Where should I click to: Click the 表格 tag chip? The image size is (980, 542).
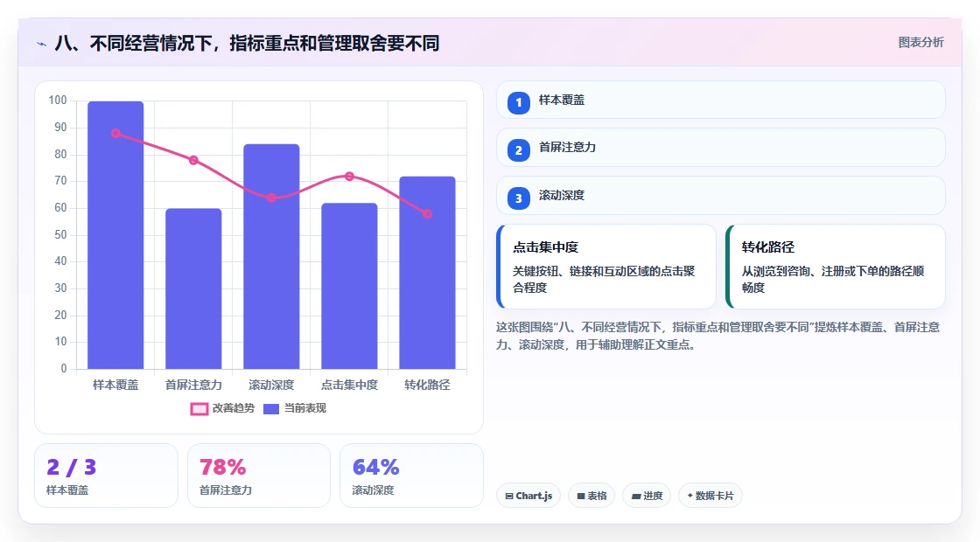(591, 496)
